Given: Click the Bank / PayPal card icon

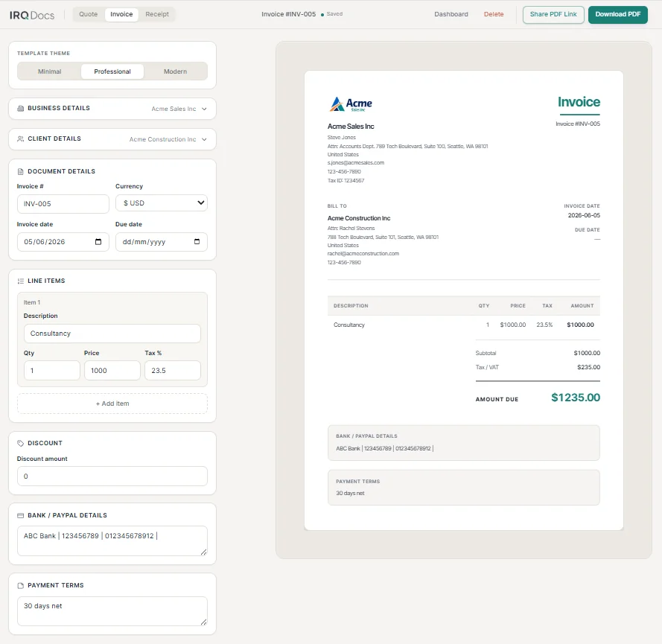Looking at the screenshot, I should coord(20,515).
